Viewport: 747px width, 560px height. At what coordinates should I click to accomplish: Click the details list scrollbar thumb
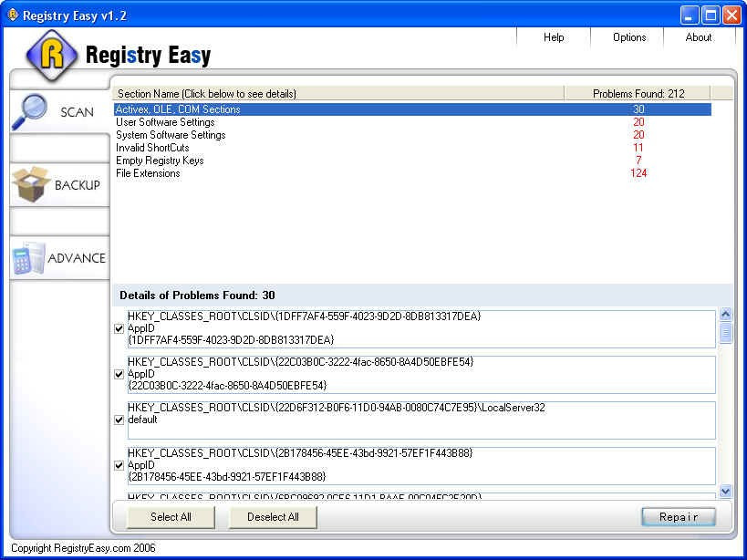(725, 332)
